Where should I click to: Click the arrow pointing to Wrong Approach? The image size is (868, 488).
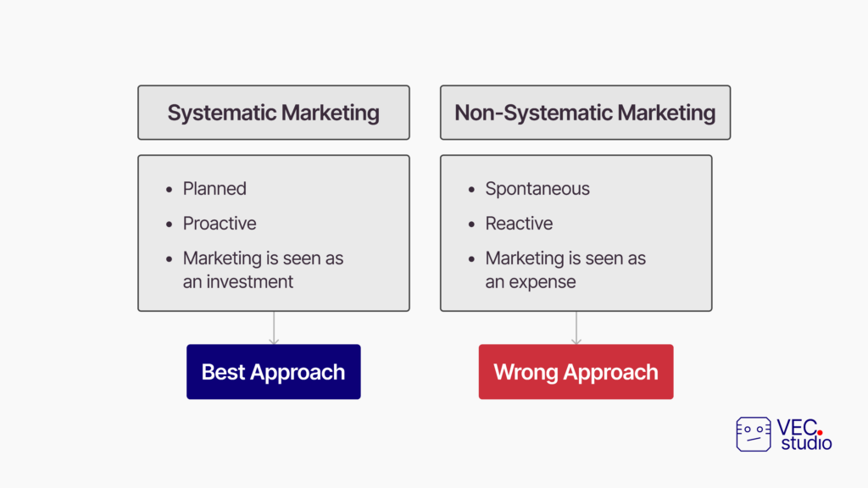click(576, 328)
